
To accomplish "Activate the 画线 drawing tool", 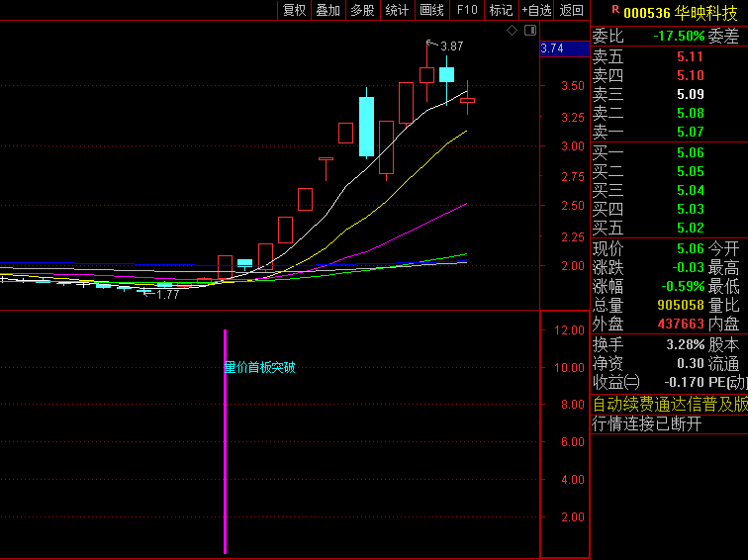I will [431, 10].
